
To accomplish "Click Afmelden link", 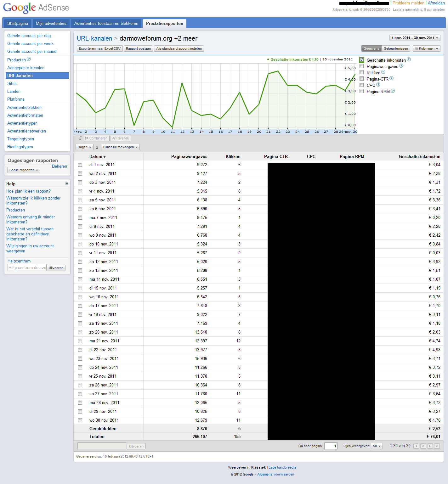I will [436, 3].
